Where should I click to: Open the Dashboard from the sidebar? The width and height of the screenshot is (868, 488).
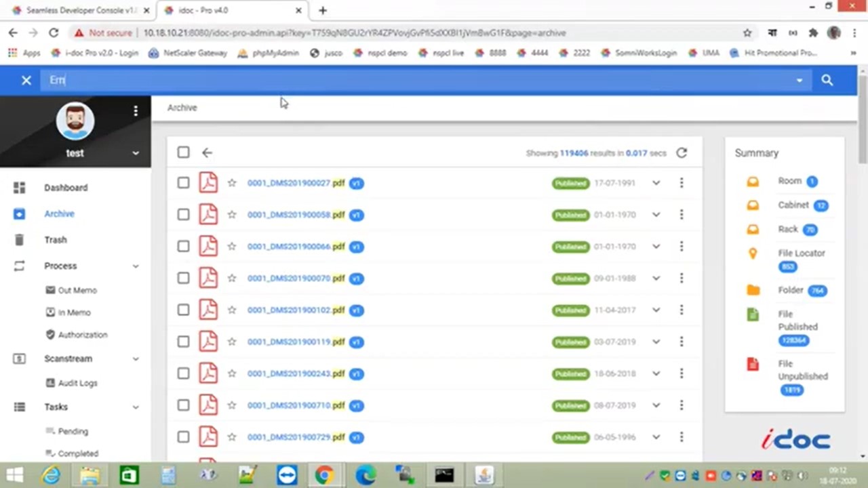66,188
